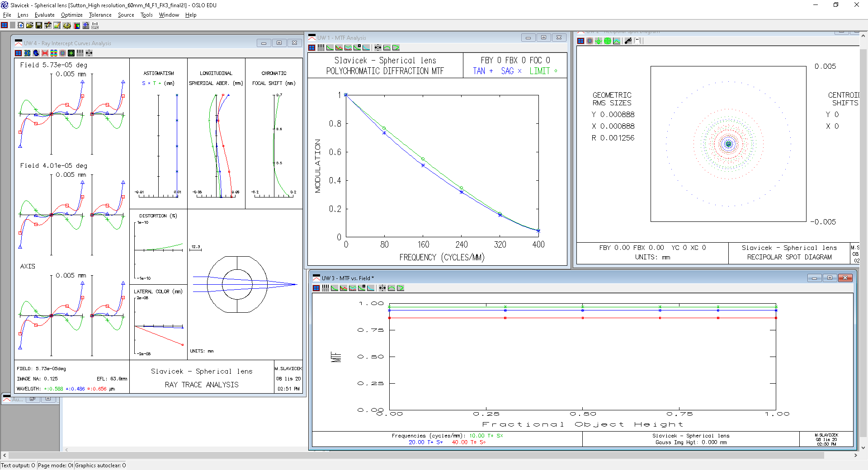
Task: Open a lens file with the folder icon
Action: (30, 25)
